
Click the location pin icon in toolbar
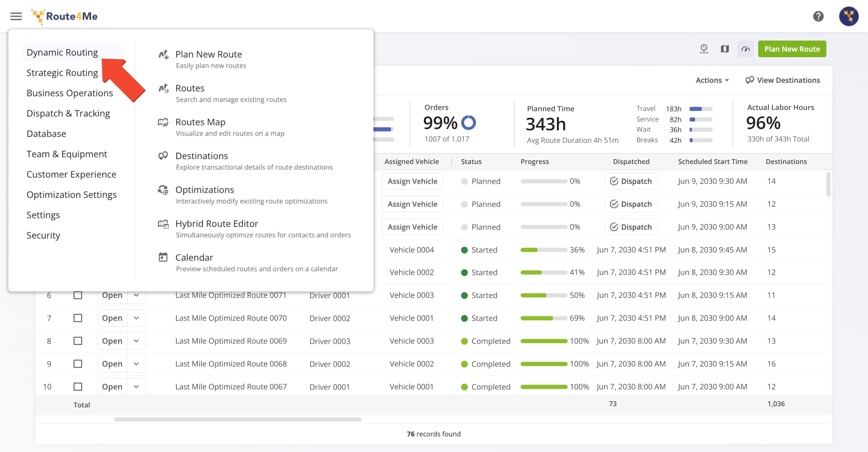click(x=704, y=49)
